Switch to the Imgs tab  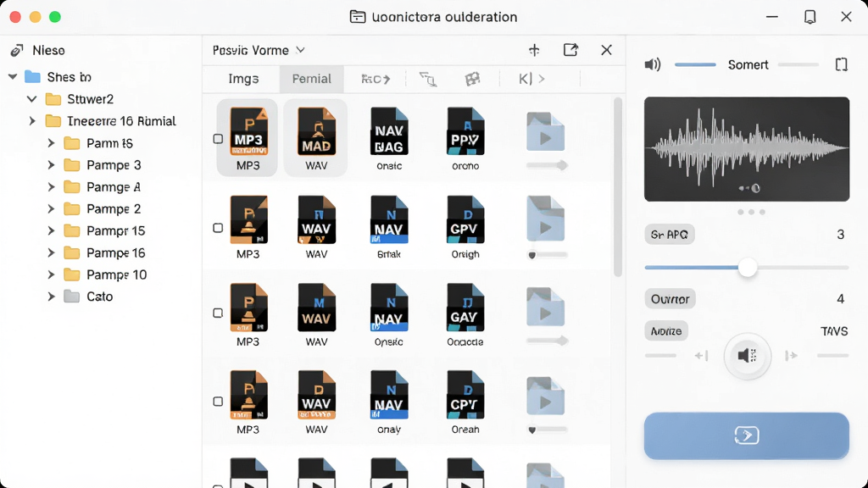click(243, 79)
